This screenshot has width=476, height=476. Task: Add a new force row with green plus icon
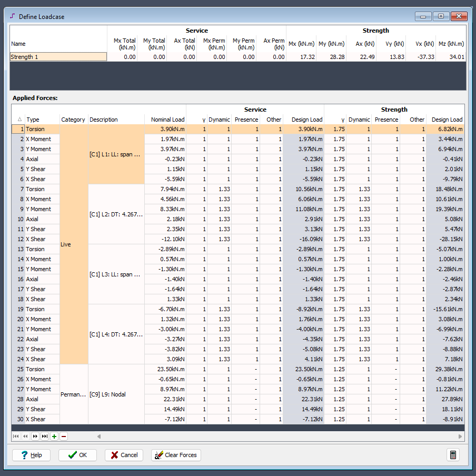click(54, 436)
